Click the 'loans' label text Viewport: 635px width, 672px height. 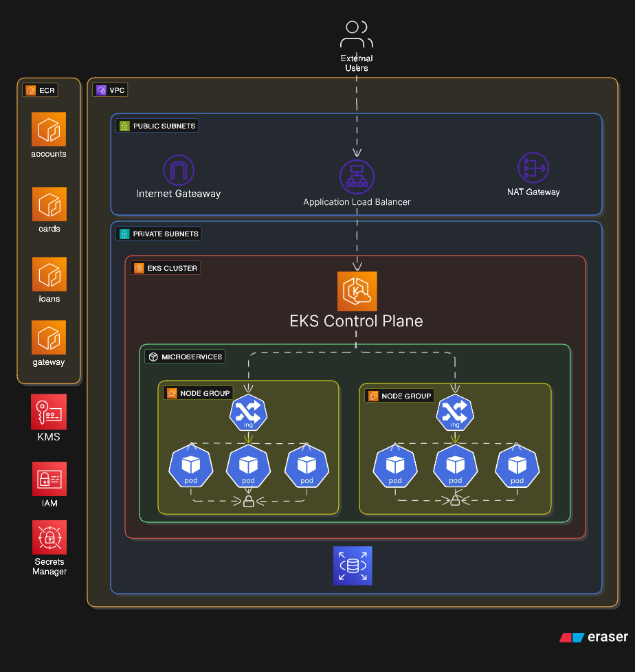point(49,299)
